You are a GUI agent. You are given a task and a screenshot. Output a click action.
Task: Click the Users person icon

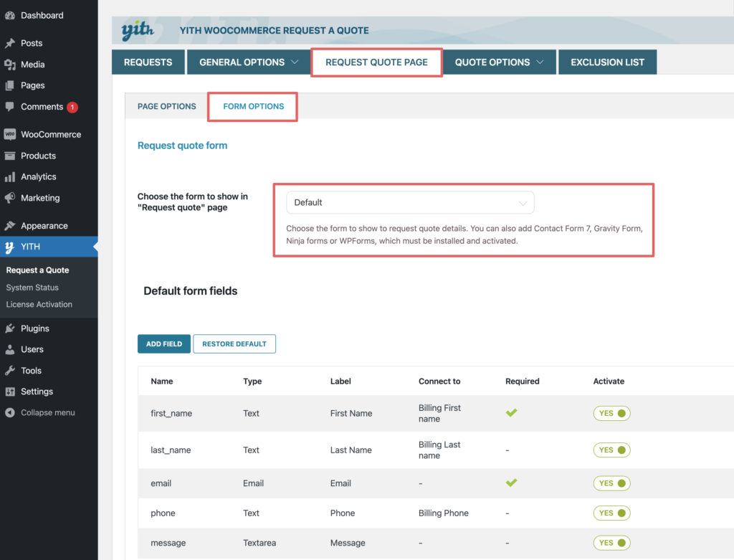pos(10,350)
